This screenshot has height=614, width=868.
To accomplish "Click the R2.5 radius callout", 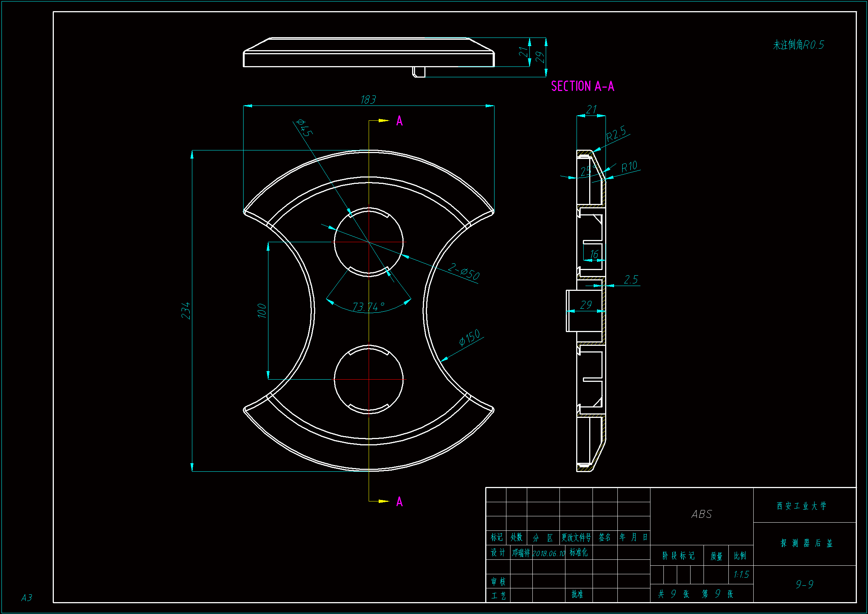I will (616, 134).
